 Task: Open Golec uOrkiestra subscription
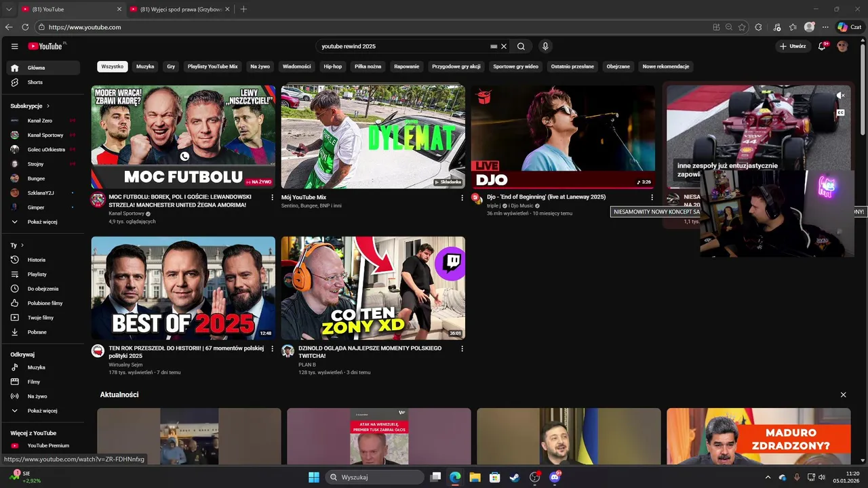coord(43,149)
